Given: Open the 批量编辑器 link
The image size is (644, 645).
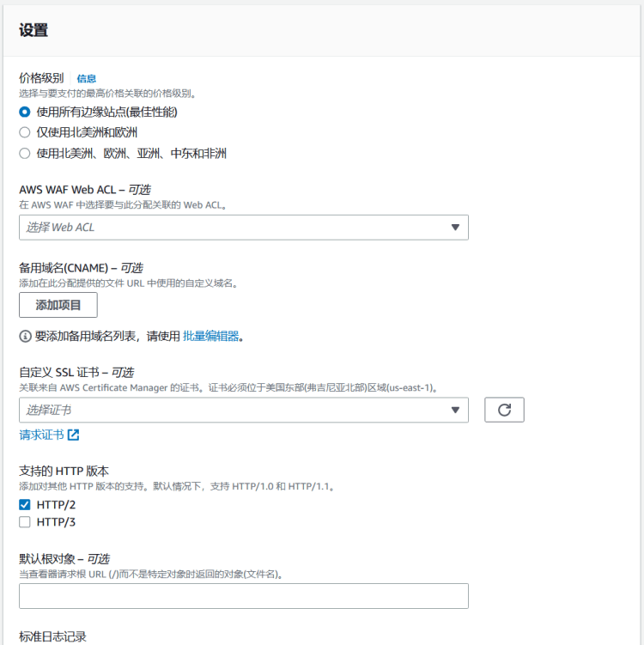Looking at the screenshot, I should click(210, 336).
